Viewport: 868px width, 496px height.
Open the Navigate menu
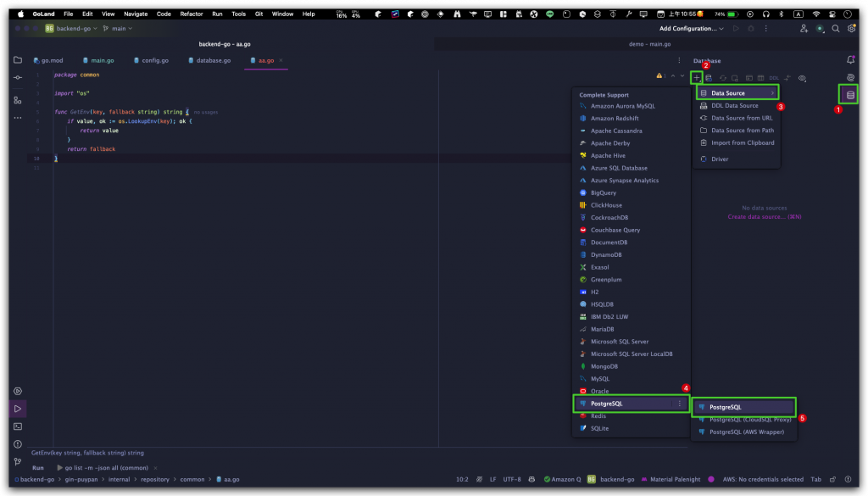(x=136, y=14)
